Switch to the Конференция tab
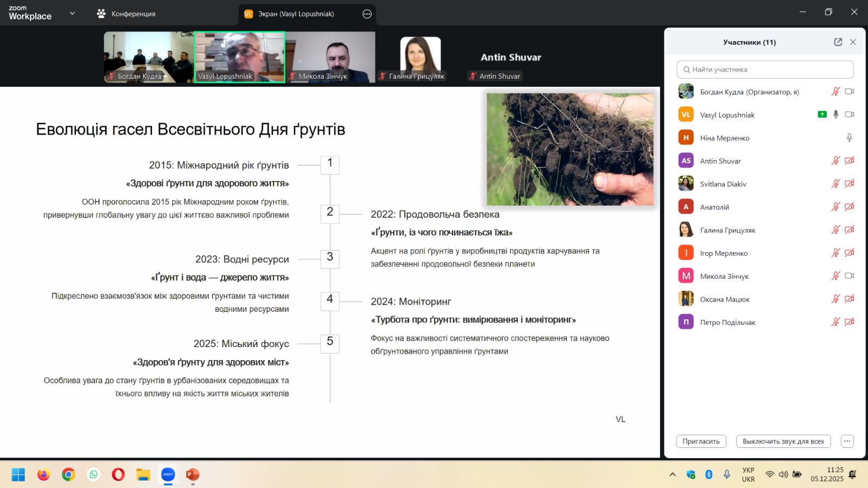This screenshot has height=488, width=868. pyautogui.click(x=126, y=14)
